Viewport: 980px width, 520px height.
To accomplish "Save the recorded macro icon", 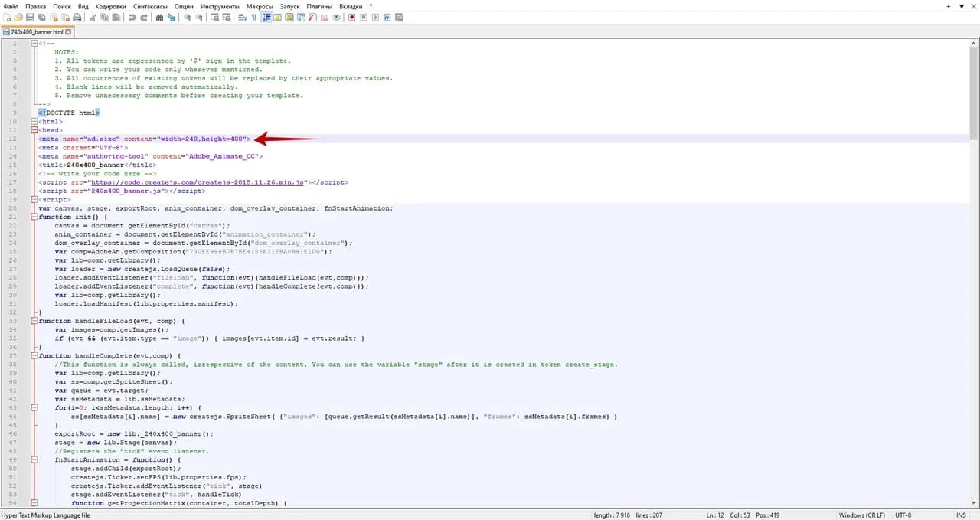I will [x=398, y=18].
